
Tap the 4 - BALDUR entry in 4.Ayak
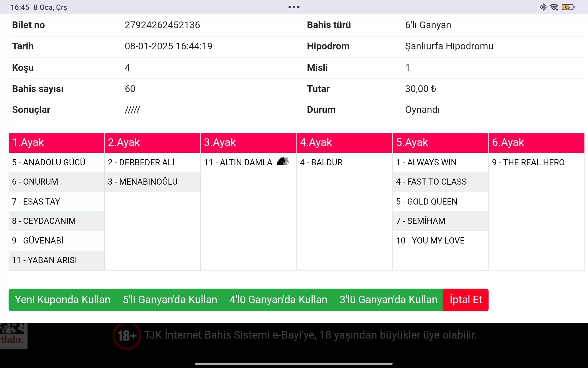click(321, 162)
